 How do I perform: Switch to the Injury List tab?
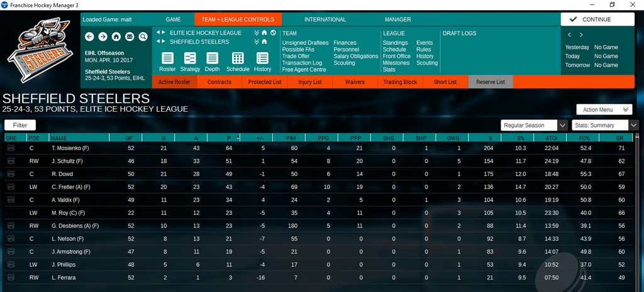[x=309, y=82]
